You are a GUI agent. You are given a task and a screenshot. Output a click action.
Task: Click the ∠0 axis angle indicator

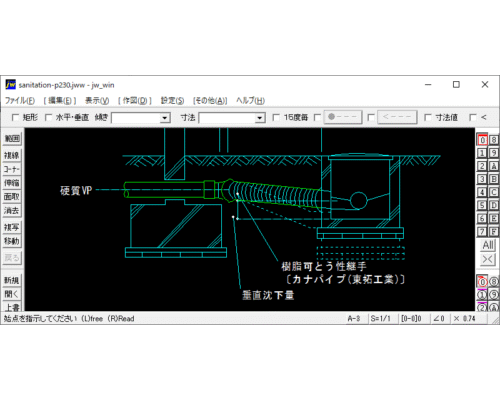[439, 319]
